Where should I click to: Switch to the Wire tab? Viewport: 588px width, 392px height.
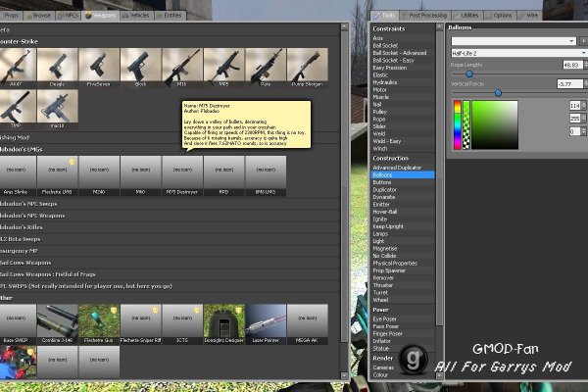click(529, 16)
